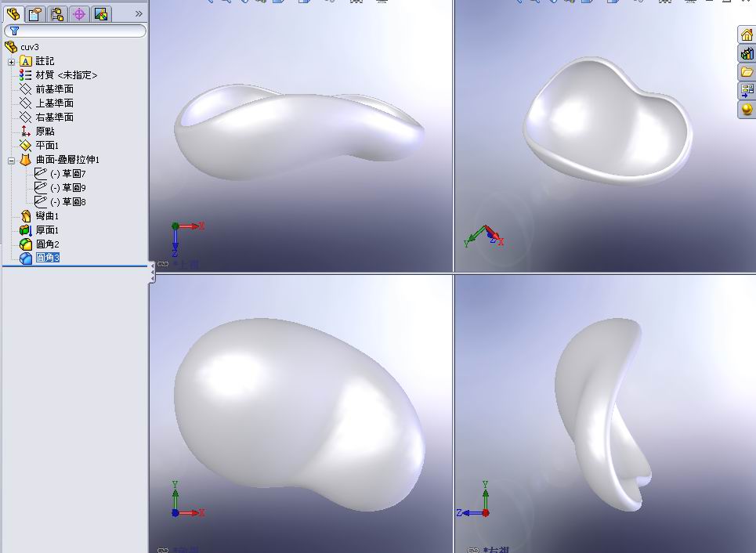The image size is (756, 553).
Task: Toggle the link-views icon by 上視 label
Action: (163, 264)
